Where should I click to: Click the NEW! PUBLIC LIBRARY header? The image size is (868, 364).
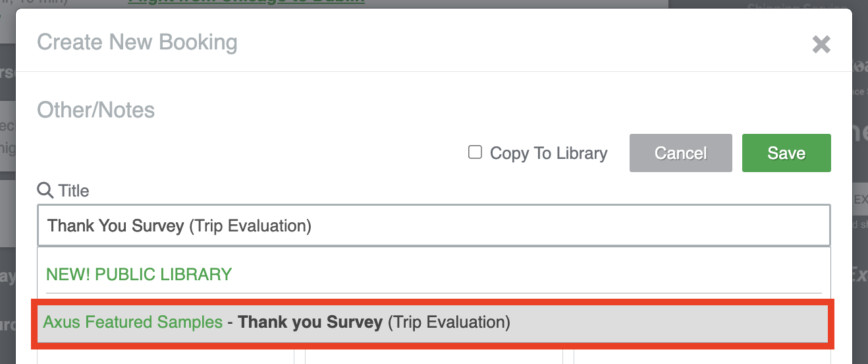click(x=139, y=274)
